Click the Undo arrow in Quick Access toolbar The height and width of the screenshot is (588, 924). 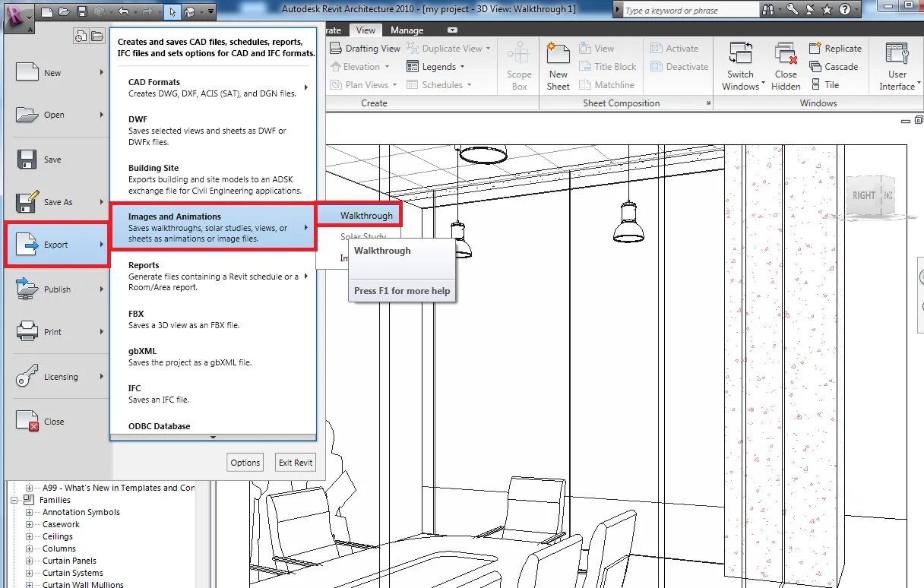click(123, 12)
